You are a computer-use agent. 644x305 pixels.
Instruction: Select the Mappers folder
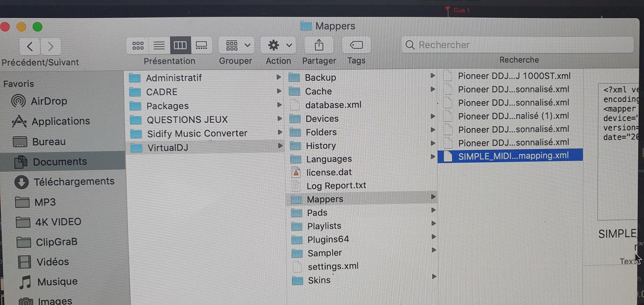(x=362, y=199)
